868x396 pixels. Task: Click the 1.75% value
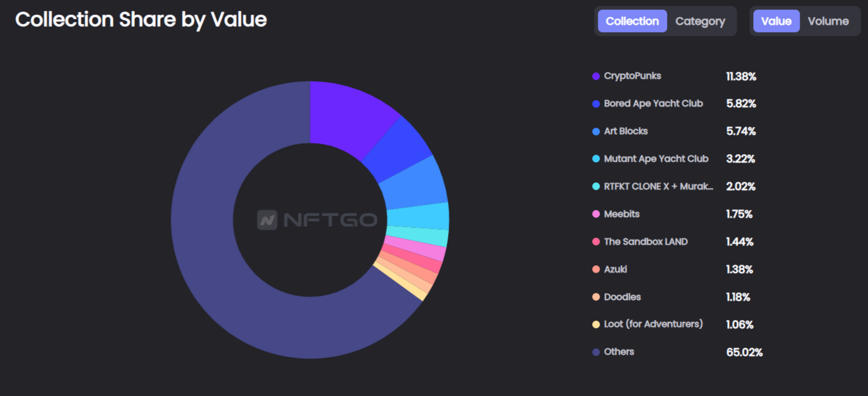click(x=739, y=214)
